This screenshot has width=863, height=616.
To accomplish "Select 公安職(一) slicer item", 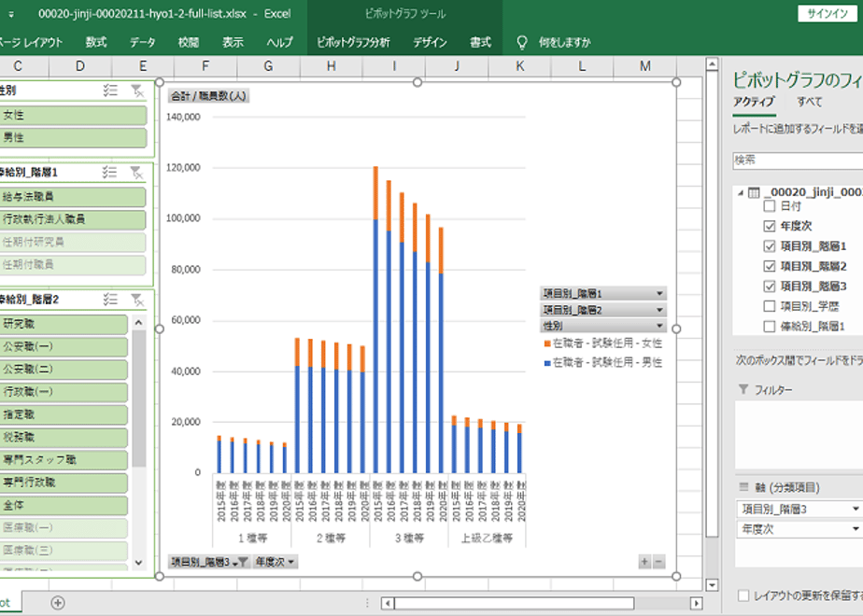I will pos(64,346).
